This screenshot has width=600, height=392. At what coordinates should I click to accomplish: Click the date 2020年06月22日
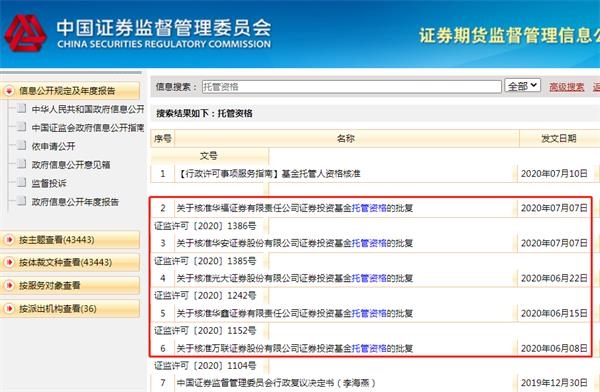tap(554, 278)
